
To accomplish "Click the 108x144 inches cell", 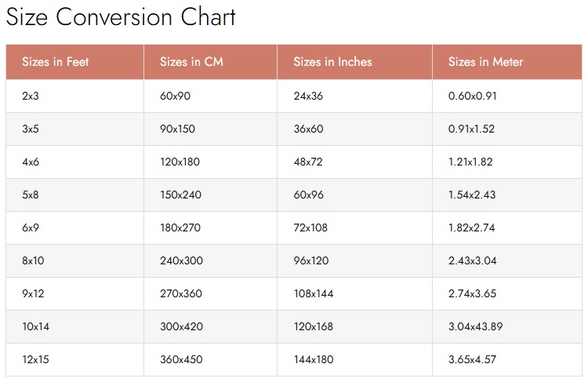I will coord(354,294).
